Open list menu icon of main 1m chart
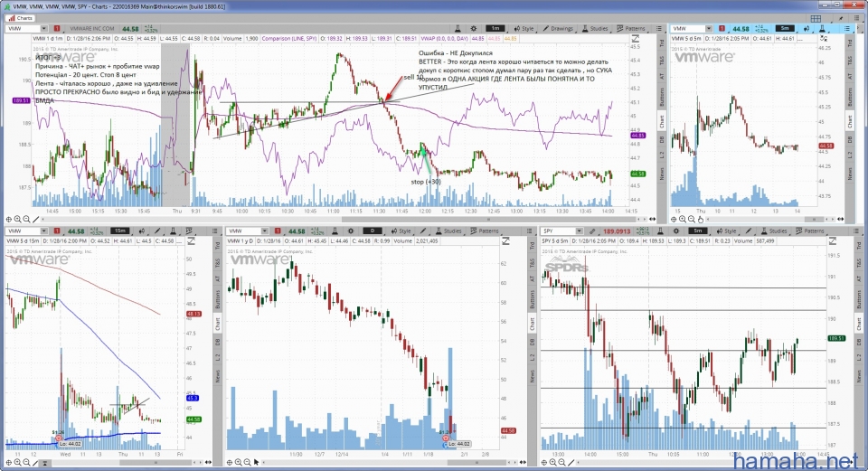Image resolution: width=868 pixels, height=471 pixels. coord(659,29)
